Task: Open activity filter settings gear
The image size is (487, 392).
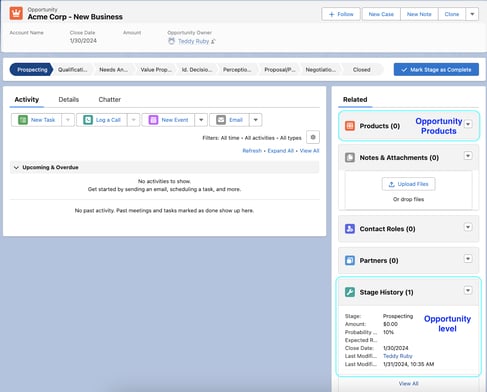Action: (x=313, y=137)
